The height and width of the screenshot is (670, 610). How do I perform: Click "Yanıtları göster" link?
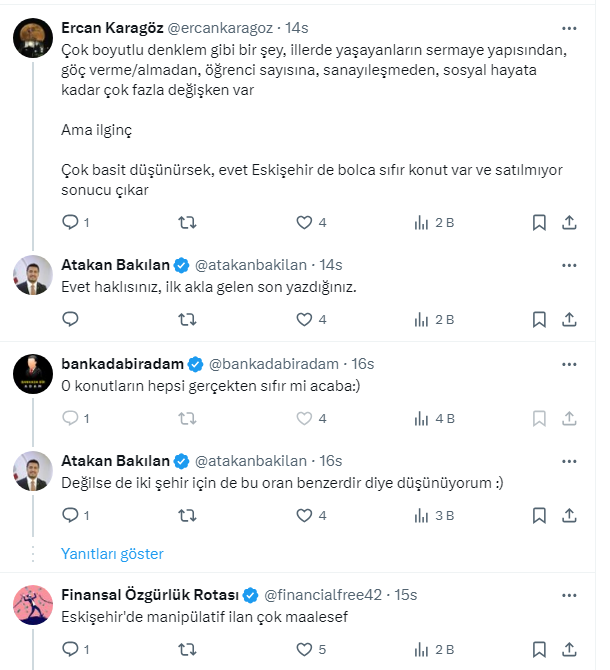[x=112, y=553]
